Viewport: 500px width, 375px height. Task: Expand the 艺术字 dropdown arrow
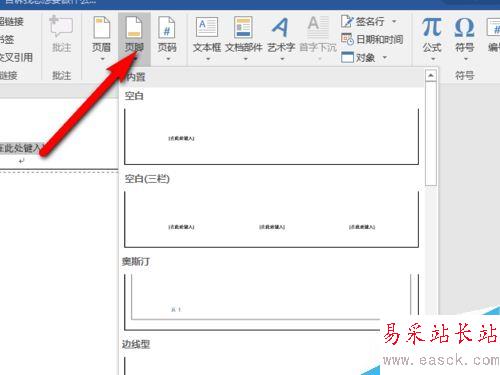click(x=282, y=59)
